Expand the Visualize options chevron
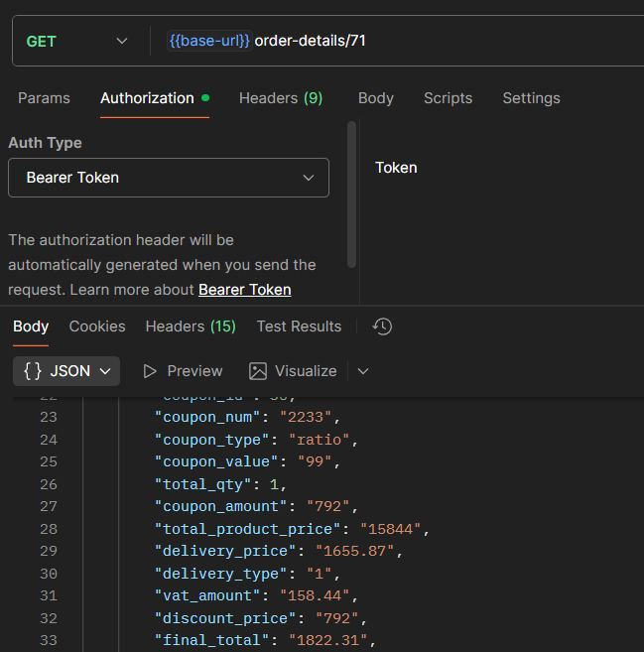Screen dimensions: 644x652 tap(363, 371)
